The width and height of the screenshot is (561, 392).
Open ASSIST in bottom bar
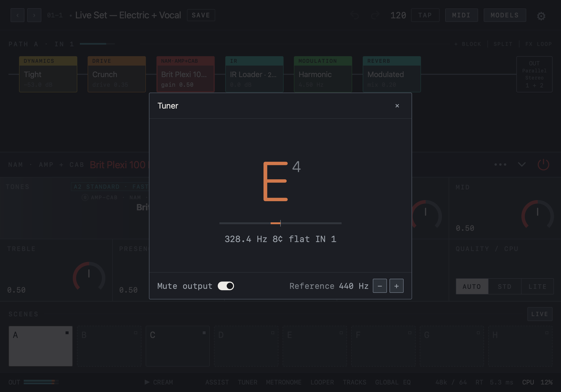click(217, 382)
